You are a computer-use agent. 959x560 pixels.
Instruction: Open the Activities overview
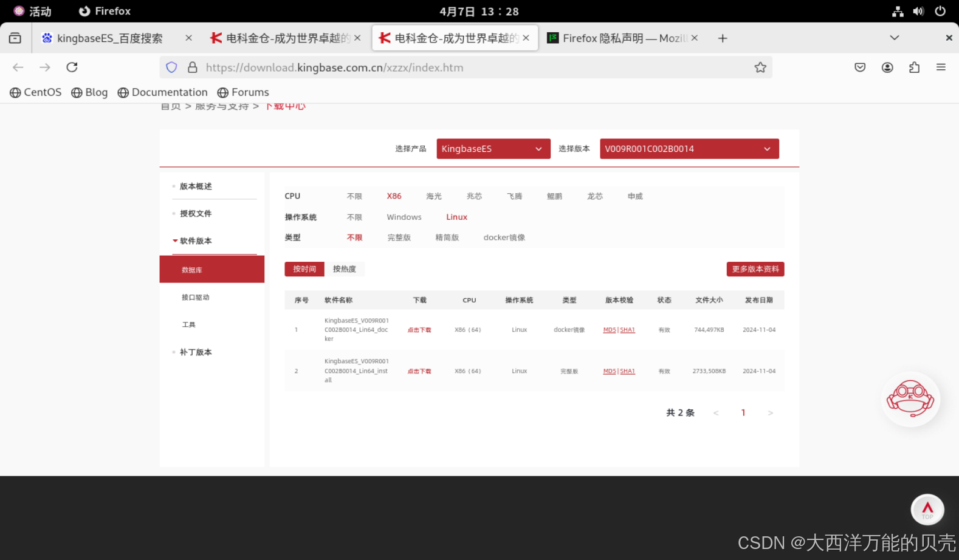pyautogui.click(x=33, y=11)
